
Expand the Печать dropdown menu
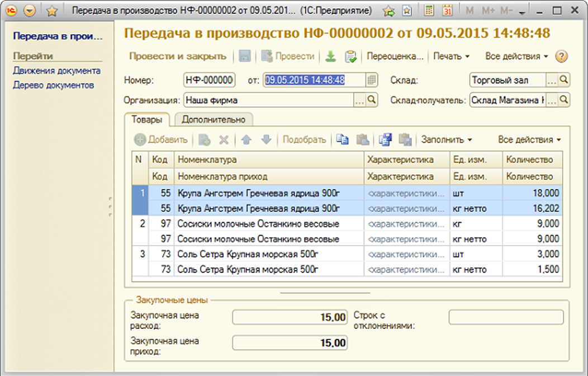click(451, 57)
